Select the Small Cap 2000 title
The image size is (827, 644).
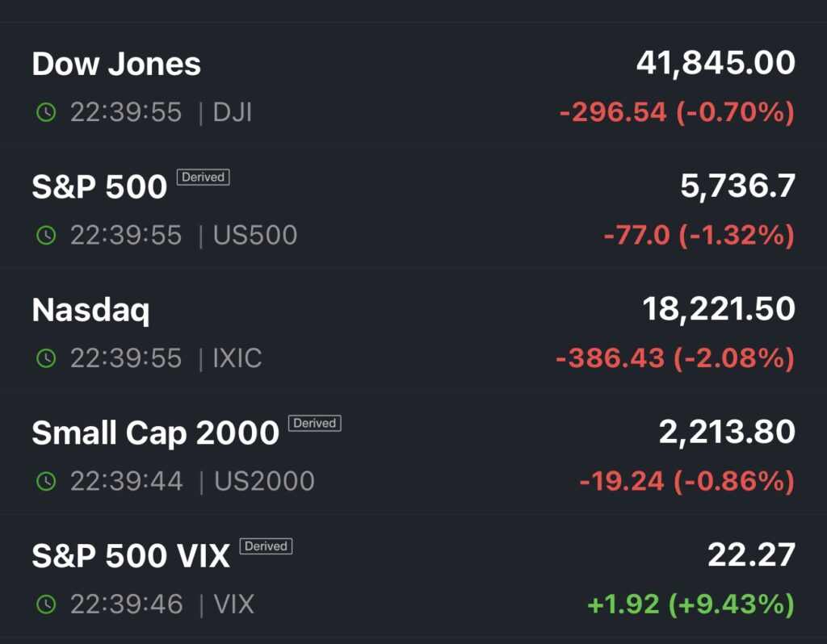155,433
